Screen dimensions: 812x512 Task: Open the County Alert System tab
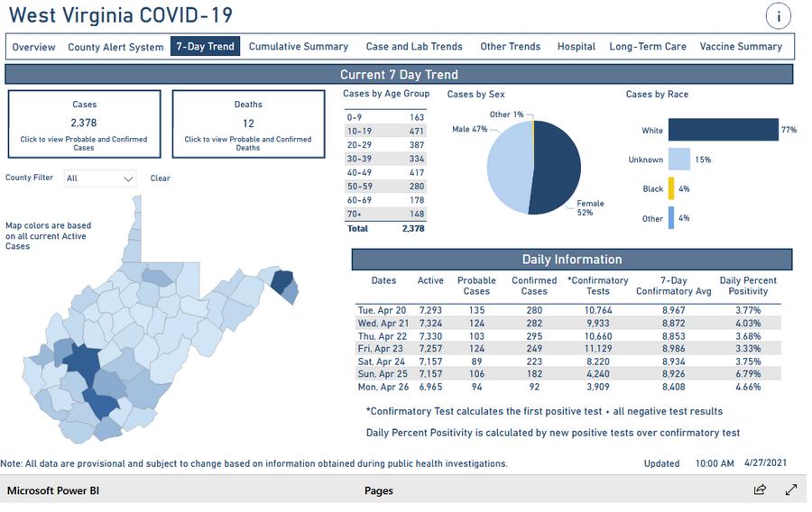(115, 47)
